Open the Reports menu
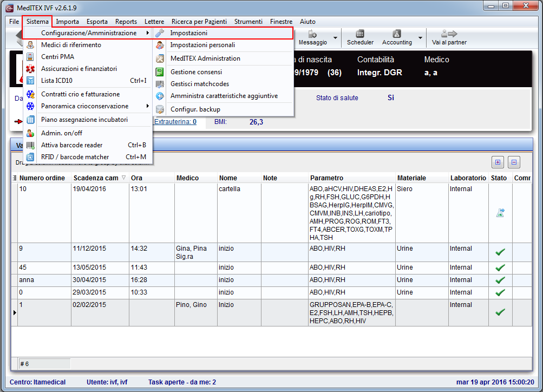This screenshot has width=543, height=392. (126, 22)
